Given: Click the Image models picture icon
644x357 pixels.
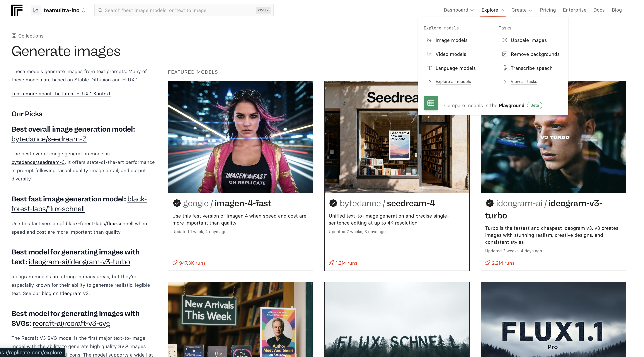Looking at the screenshot, I should tap(429, 40).
